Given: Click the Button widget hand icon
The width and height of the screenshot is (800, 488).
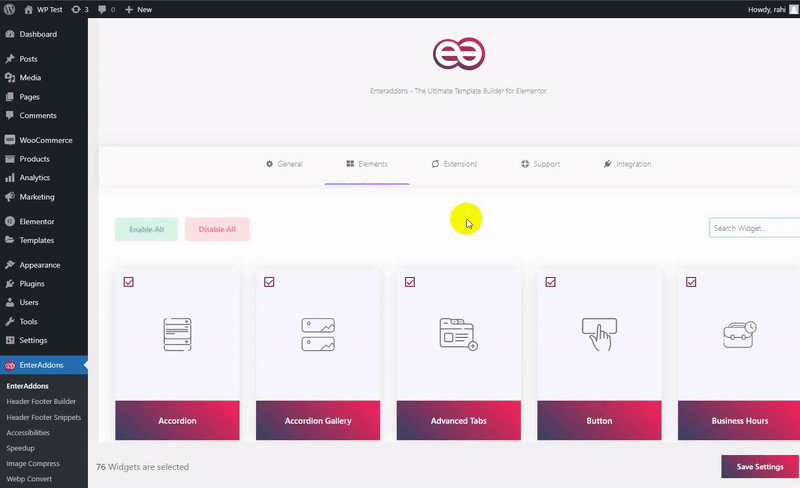Looking at the screenshot, I should point(599,334).
